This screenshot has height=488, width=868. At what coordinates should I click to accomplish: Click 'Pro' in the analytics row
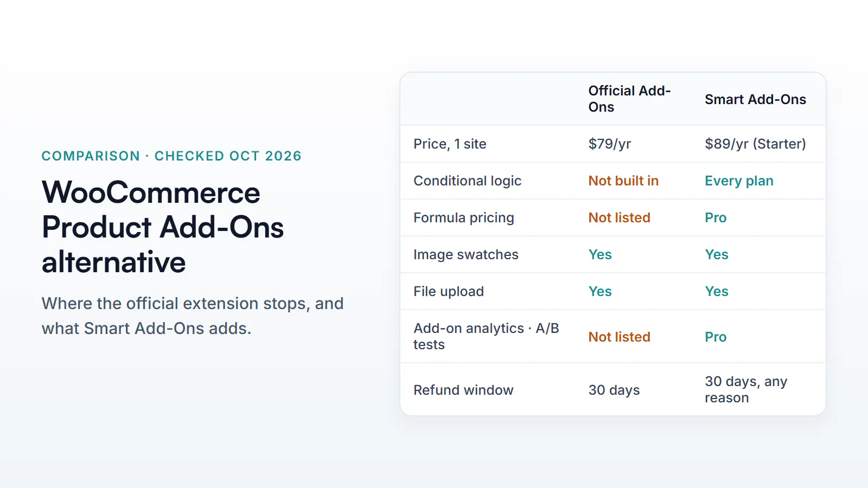click(716, 337)
